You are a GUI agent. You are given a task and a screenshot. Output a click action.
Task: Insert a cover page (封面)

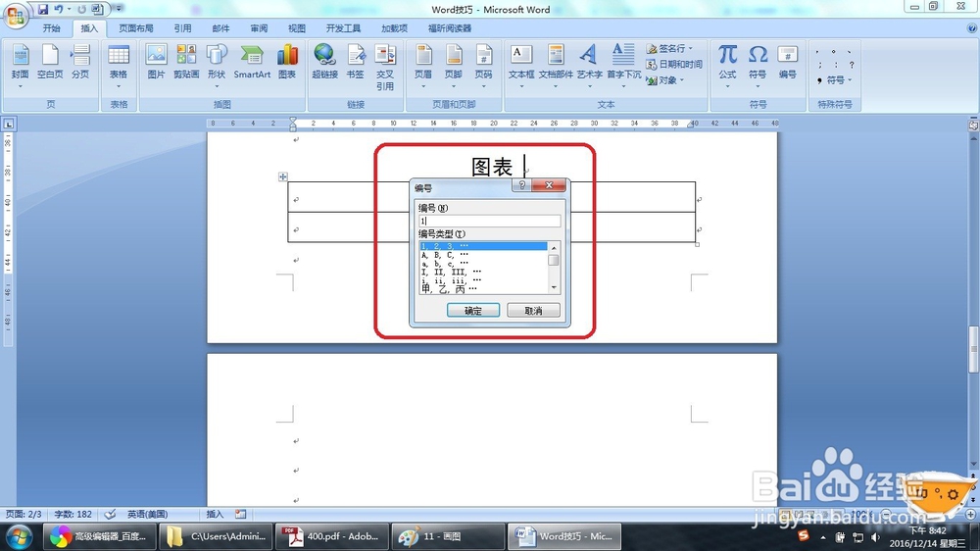(x=20, y=63)
